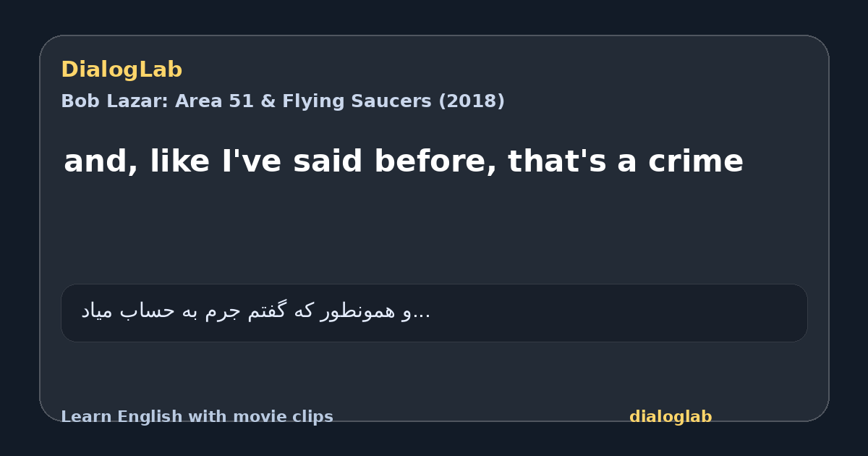868x456 pixels.
Task: Select the English subtitle line
Action: coord(404,162)
